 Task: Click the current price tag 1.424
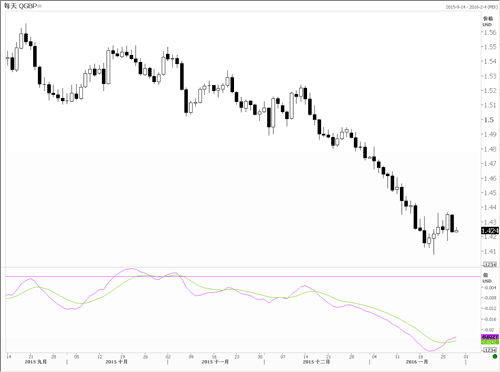click(x=490, y=231)
